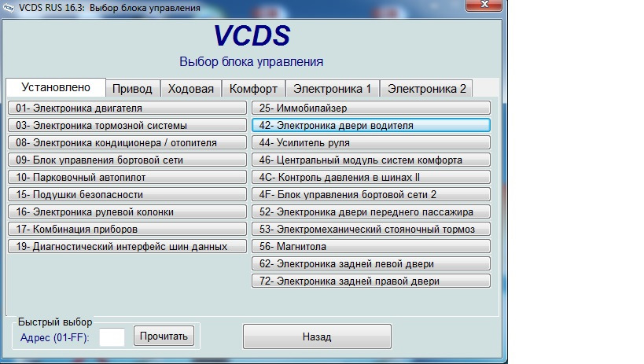The image size is (644, 364).
Task: Click the Адрес (01-FF) input field
Action: click(x=112, y=337)
